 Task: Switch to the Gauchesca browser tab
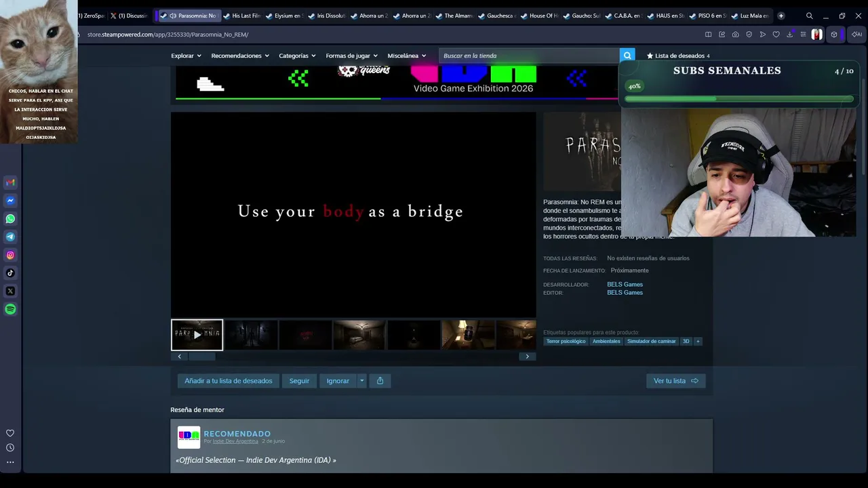[x=497, y=16]
